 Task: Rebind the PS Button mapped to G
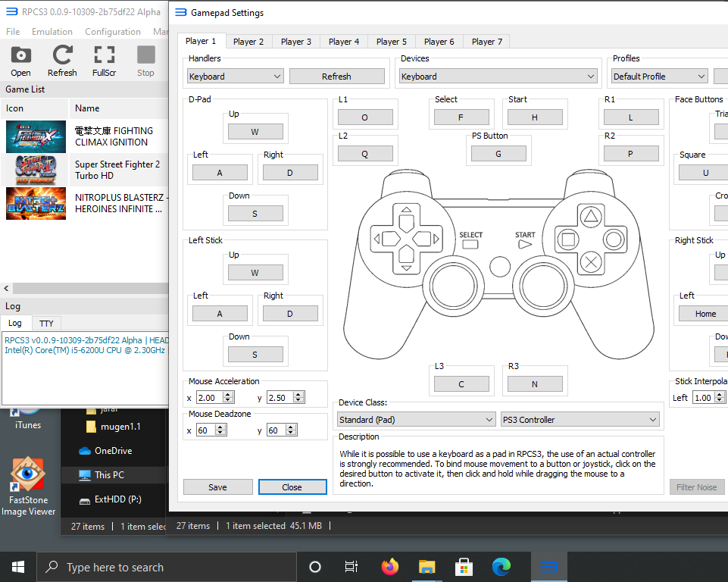tap(498, 153)
